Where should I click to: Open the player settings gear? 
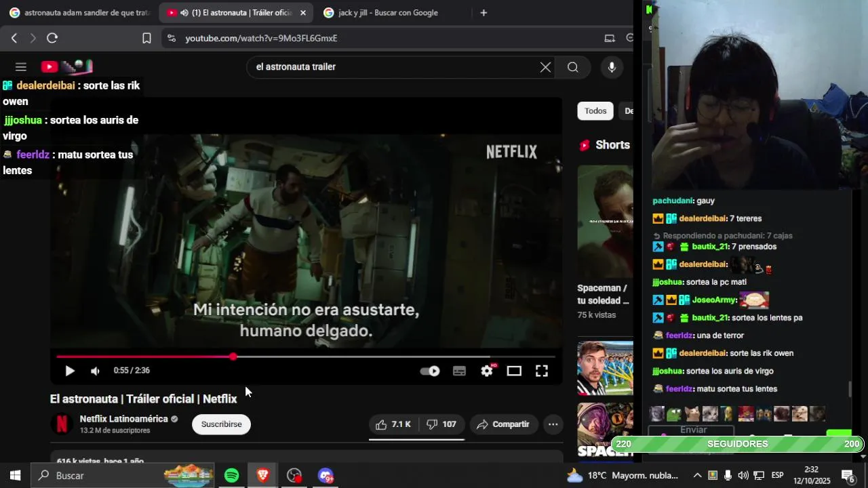pyautogui.click(x=487, y=371)
